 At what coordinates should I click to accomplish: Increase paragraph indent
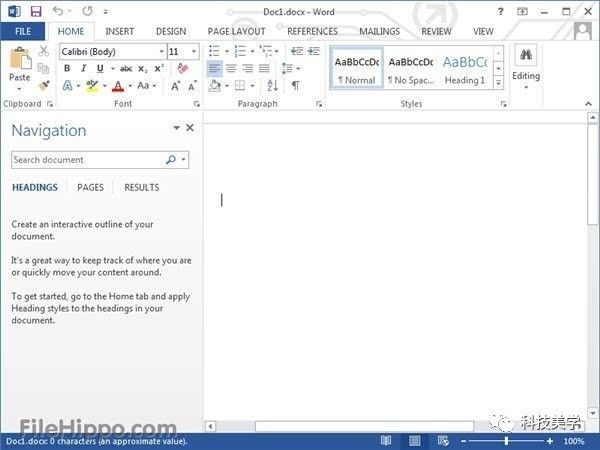pyautogui.click(x=314, y=51)
